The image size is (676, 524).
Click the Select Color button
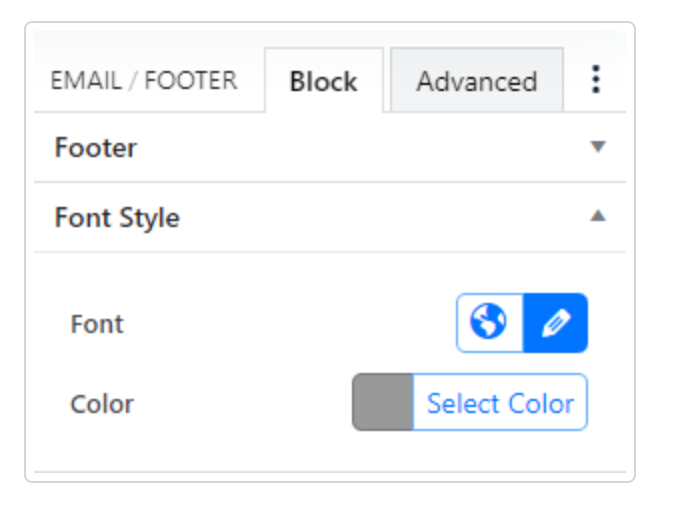coord(500,403)
